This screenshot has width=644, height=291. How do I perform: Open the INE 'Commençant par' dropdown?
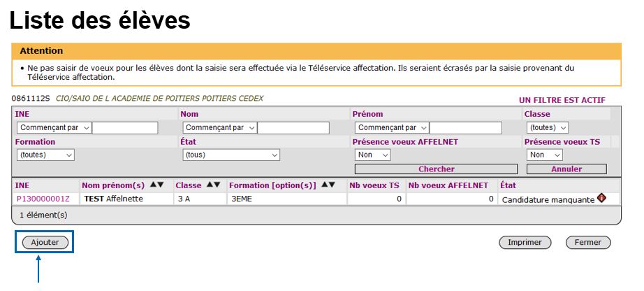click(54, 128)
